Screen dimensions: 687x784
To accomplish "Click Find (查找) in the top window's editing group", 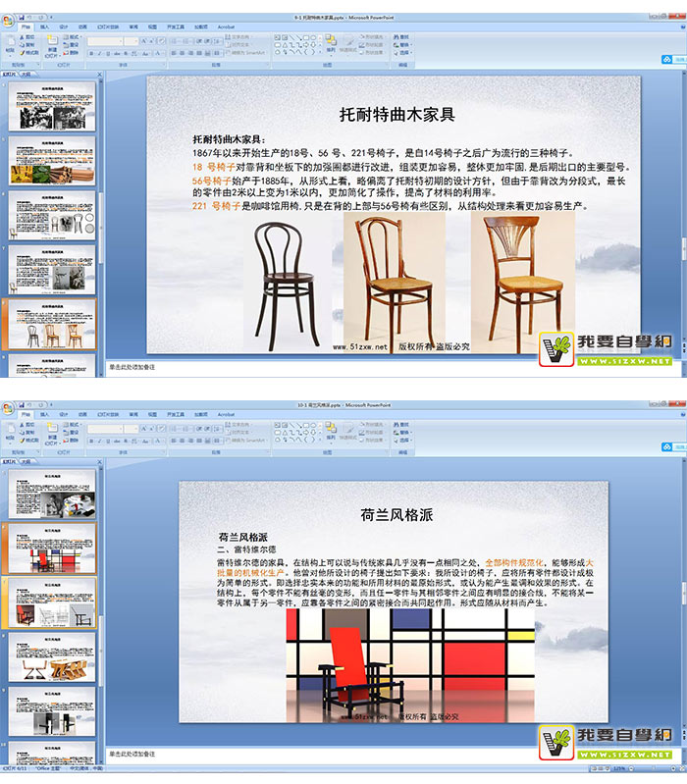I will click(401, 37).
